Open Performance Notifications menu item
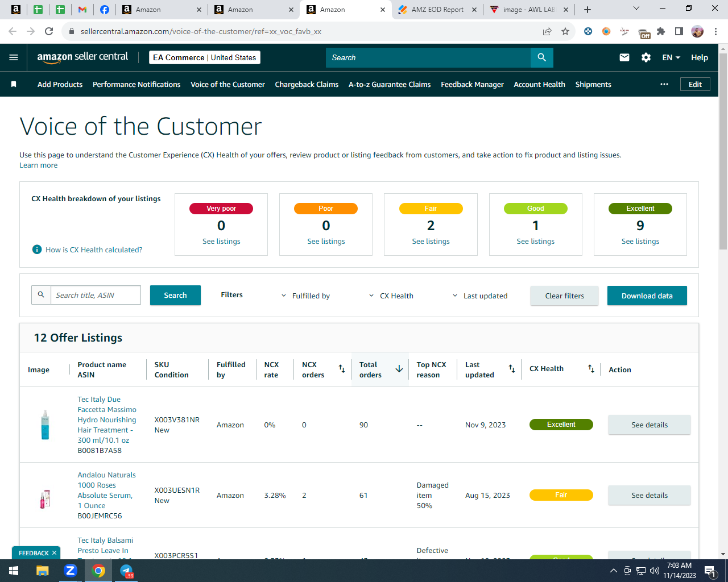Image resolution: width=728 pixels, height=582 pixels. 136,84
